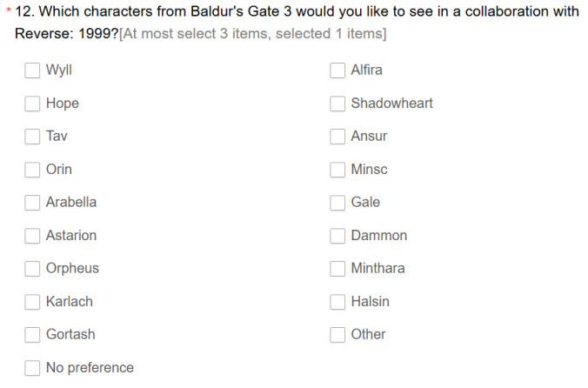Screen dimensions: 588x388
Task: Check the Arabella option
Action: [x=33, y=203]
